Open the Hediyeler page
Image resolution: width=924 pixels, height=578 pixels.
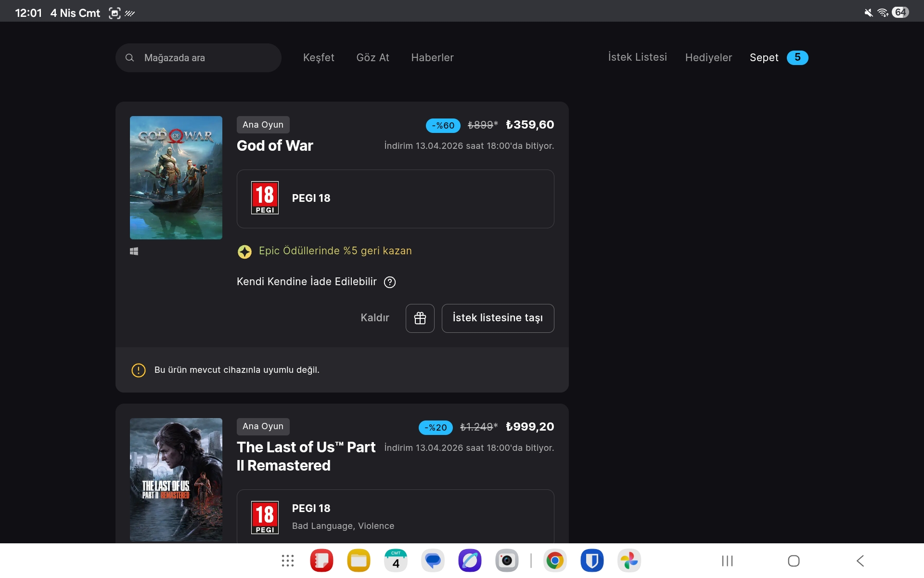click(708, 58)
